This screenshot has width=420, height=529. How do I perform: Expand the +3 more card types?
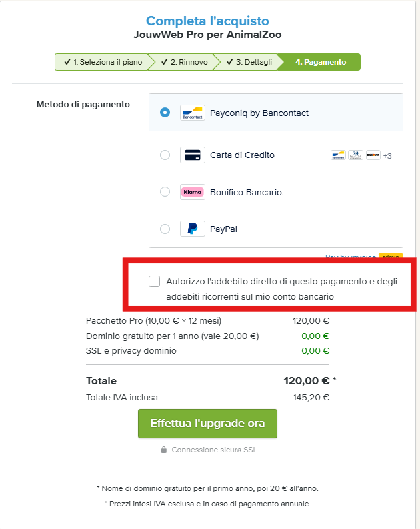tap(387, 156)
